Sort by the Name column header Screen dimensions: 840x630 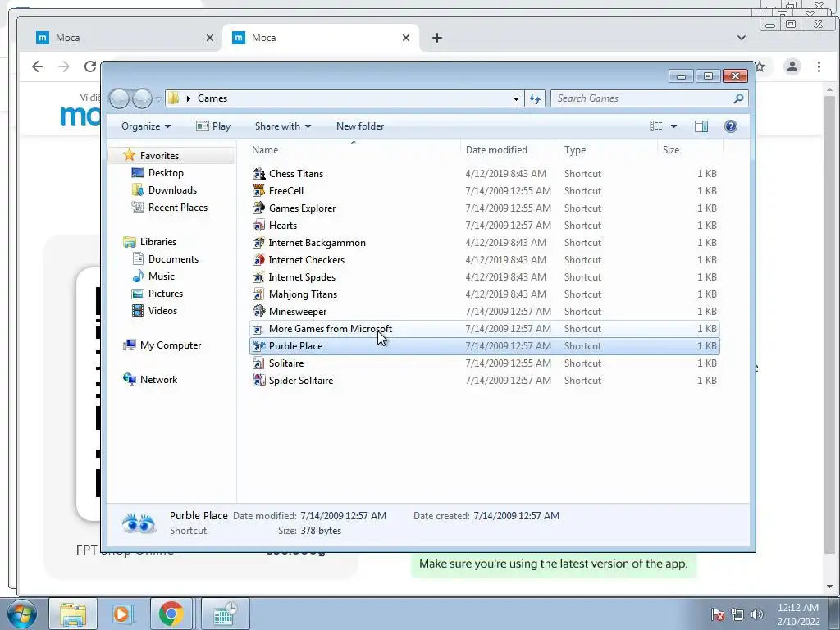point(353,150)
